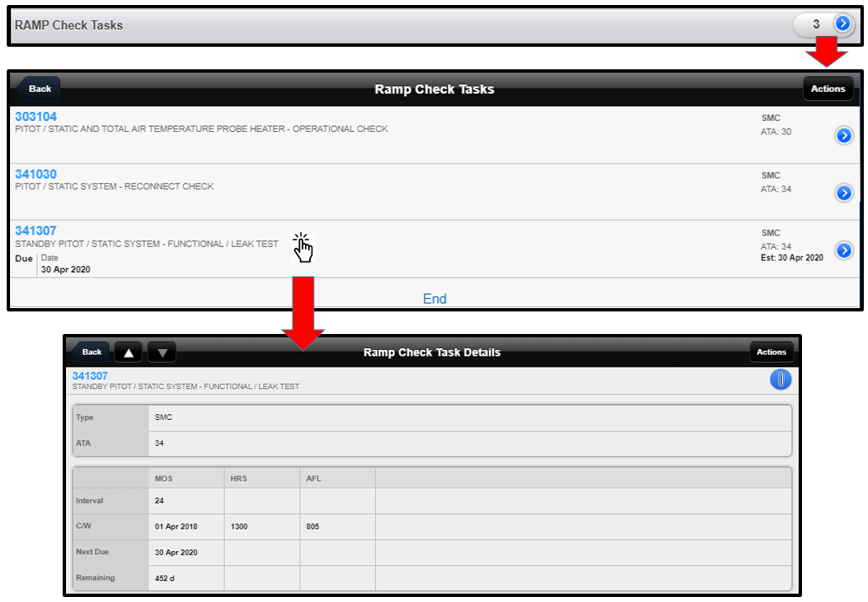Open task 341030 via its blue arrow
868x602 pixels.
(844, 193)
